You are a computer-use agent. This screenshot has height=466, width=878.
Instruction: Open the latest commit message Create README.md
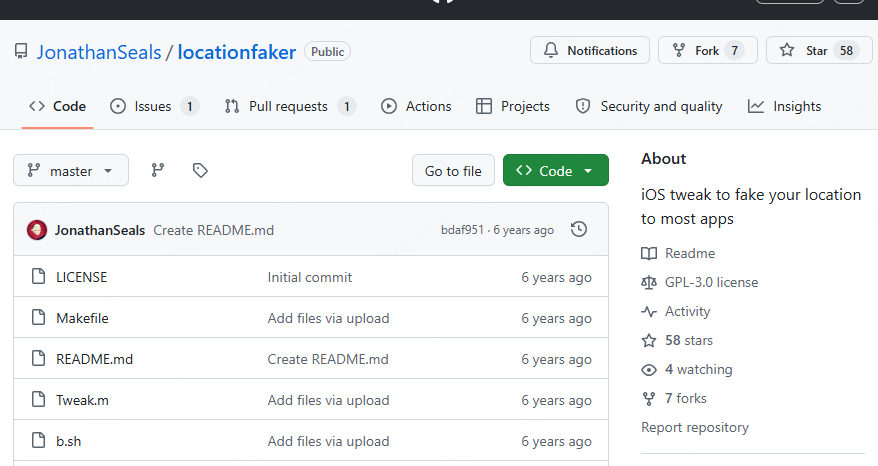[213, 230]
